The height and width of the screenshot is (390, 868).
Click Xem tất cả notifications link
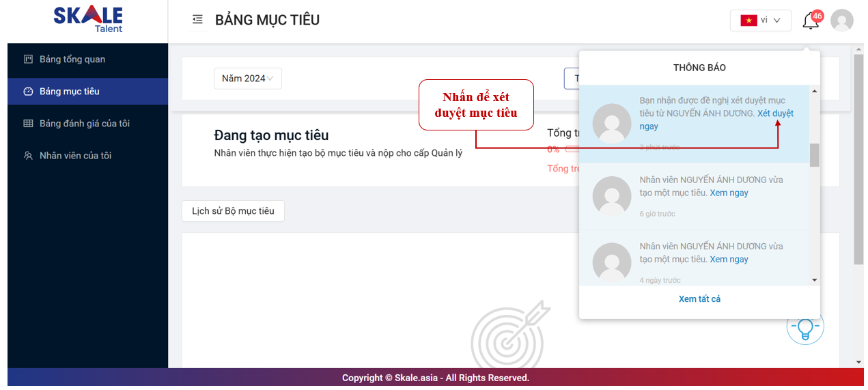click(x=699, y=299)
